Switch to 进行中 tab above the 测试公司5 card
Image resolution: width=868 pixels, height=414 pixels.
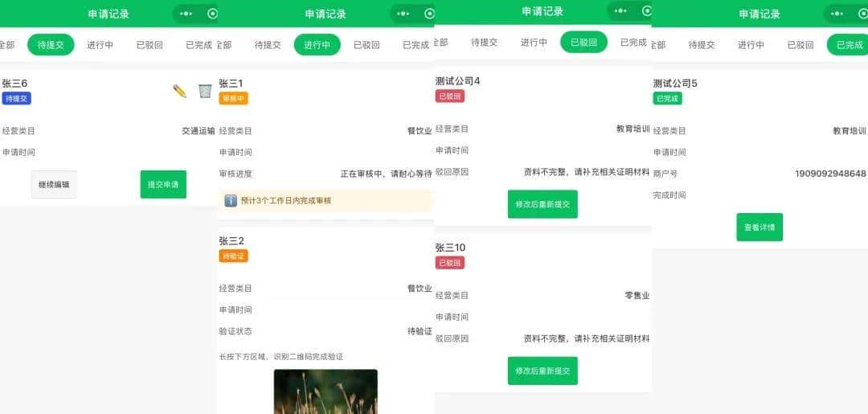(x=751, y=45)
